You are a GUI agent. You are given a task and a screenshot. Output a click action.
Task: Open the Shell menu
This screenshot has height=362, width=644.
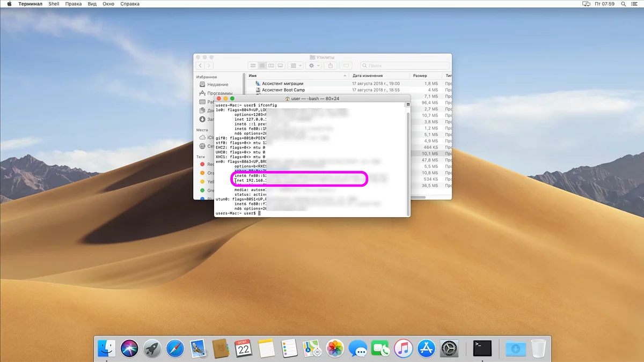pyautogui.click(x=54, y=4)
